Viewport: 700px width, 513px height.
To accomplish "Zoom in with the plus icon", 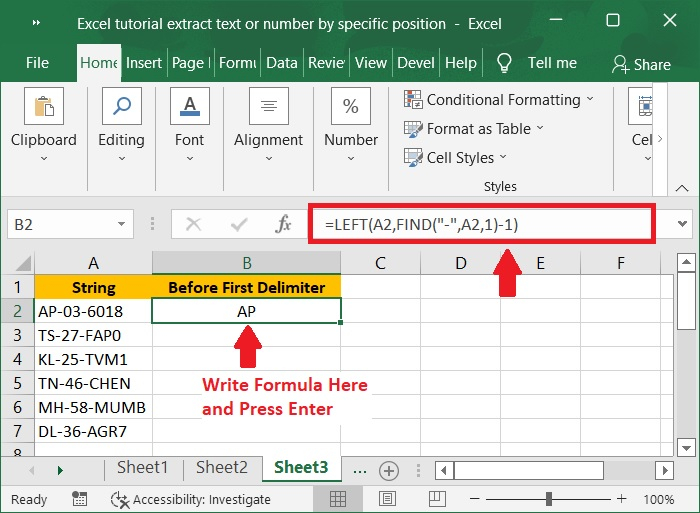I will click(x=621, y=499).
